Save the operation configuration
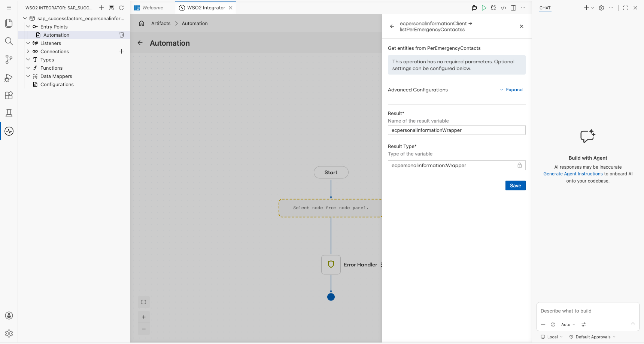Viewport: 644px width, 344px height. (x=516, y=185)
